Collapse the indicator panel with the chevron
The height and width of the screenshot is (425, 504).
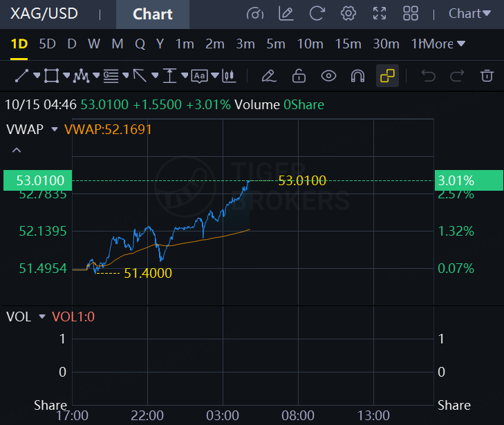coord(17,150)
